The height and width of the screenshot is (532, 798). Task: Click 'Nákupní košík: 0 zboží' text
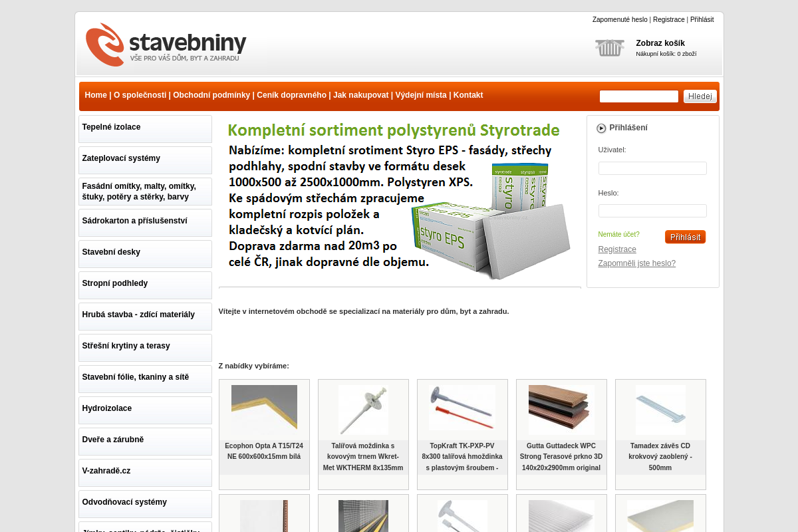point(666,54)
